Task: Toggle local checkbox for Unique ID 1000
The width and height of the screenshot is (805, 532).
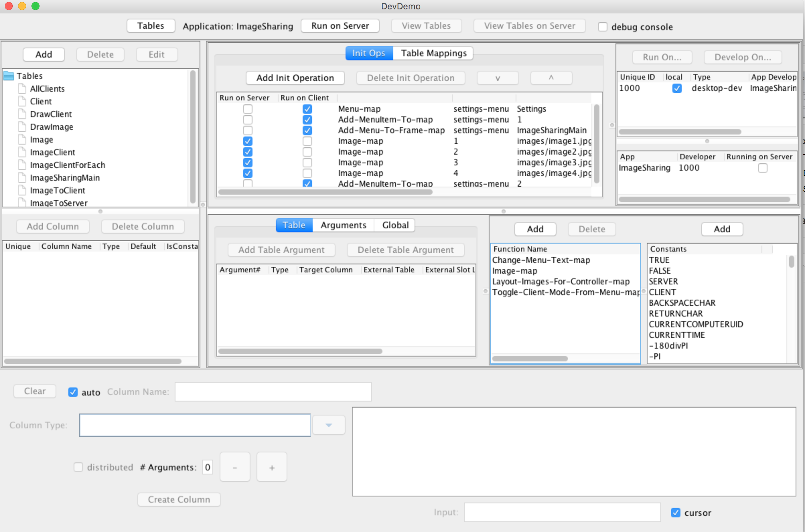Action: (677, 89)
